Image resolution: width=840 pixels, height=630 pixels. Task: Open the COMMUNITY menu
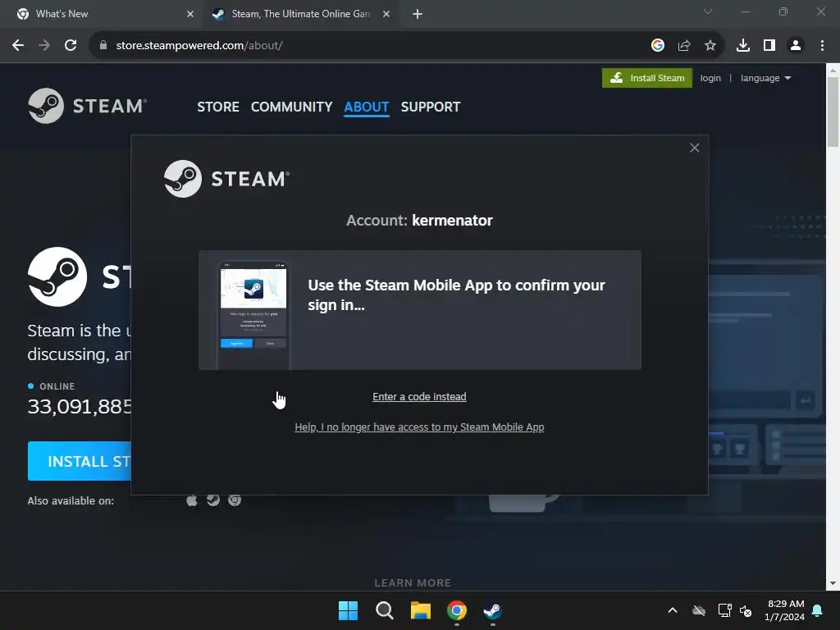coord(291,107)
